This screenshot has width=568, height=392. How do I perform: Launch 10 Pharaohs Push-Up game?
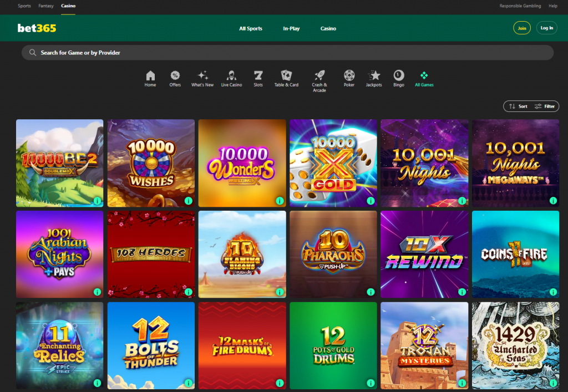pyautogui.click(x=333, y=254)
